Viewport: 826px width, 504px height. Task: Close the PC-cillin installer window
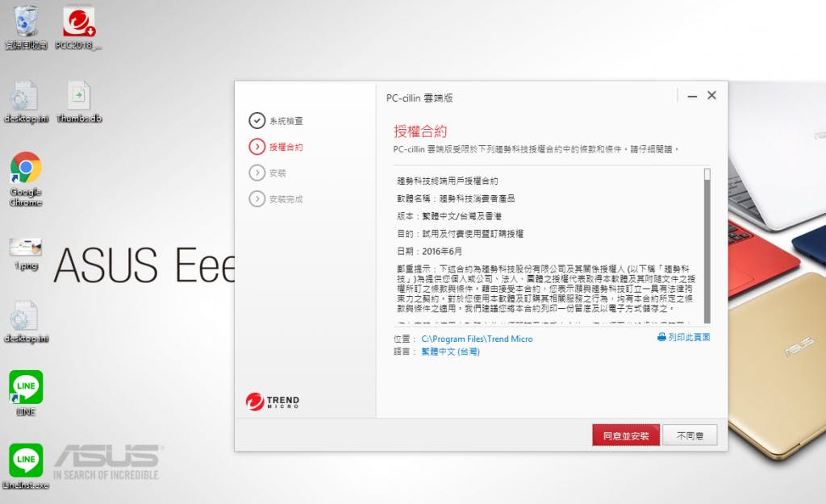(711, 95)
